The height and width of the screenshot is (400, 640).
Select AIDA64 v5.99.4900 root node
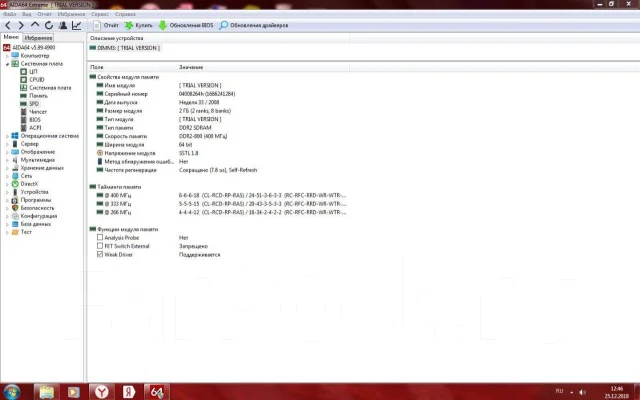tap(33, 47)
